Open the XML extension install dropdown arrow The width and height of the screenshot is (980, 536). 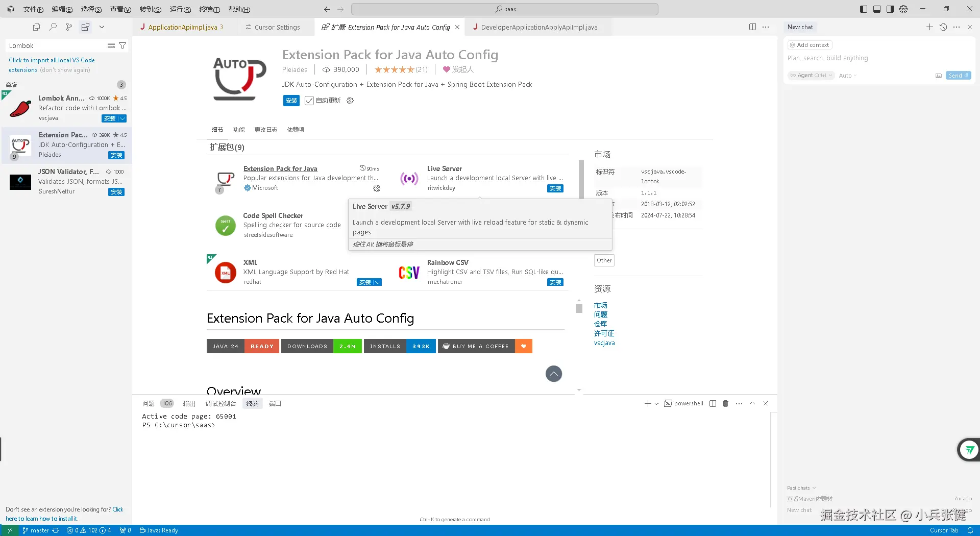coord(378,282)
